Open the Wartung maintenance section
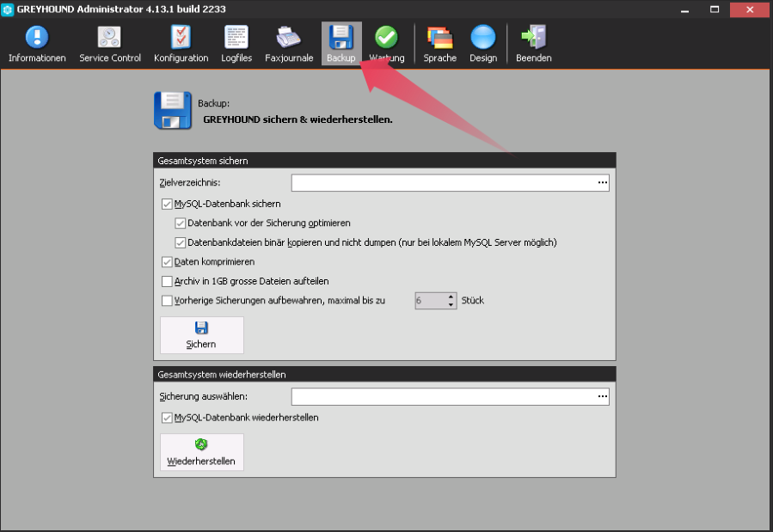773x532 pixels. [387, 44]
